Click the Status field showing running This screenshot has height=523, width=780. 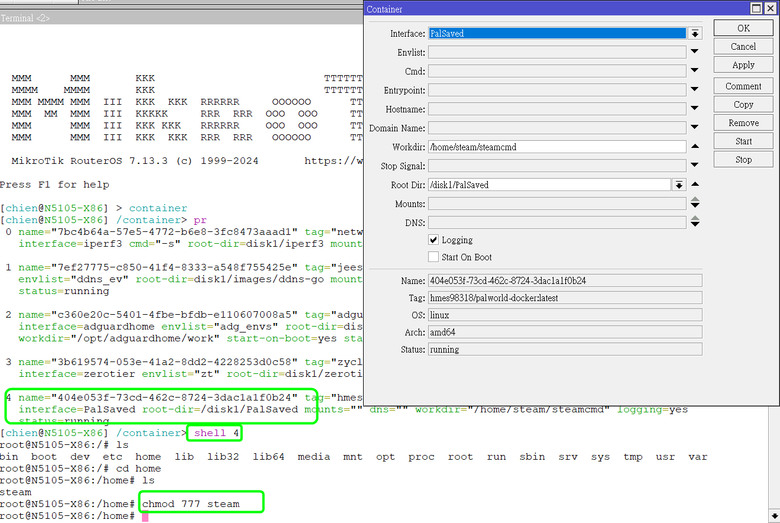(565, 349)
